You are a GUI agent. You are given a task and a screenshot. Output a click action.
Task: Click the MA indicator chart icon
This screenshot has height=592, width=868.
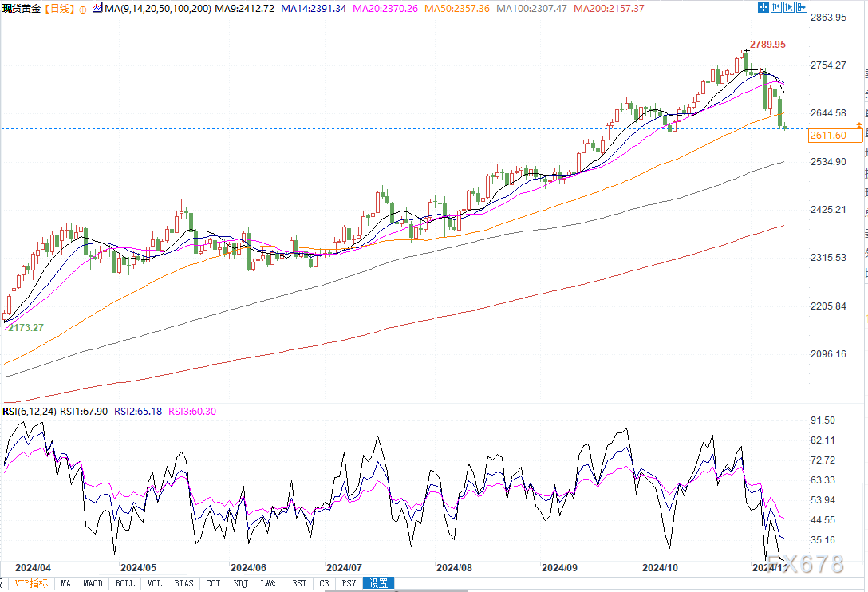pyautogui.click(x=97, y=8)
